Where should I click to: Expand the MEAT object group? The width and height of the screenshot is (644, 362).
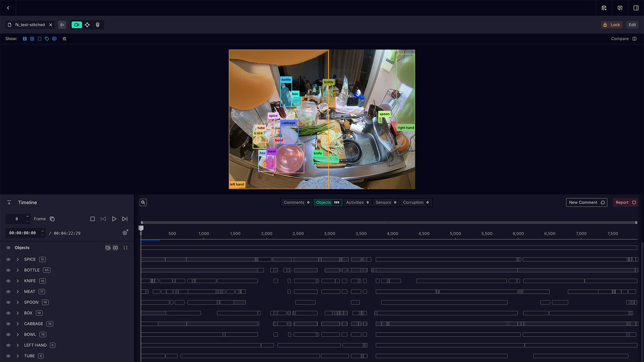click(x=18, y=291)
